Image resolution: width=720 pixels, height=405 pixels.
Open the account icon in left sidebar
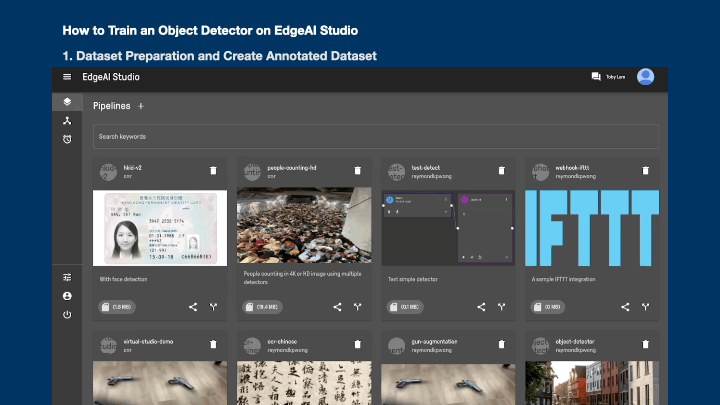(67, 296)
